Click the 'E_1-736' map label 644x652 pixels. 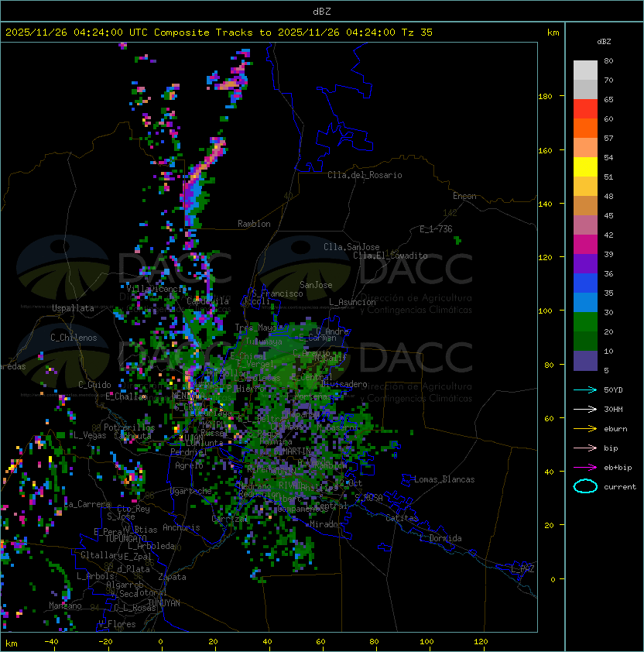[436, 229]
